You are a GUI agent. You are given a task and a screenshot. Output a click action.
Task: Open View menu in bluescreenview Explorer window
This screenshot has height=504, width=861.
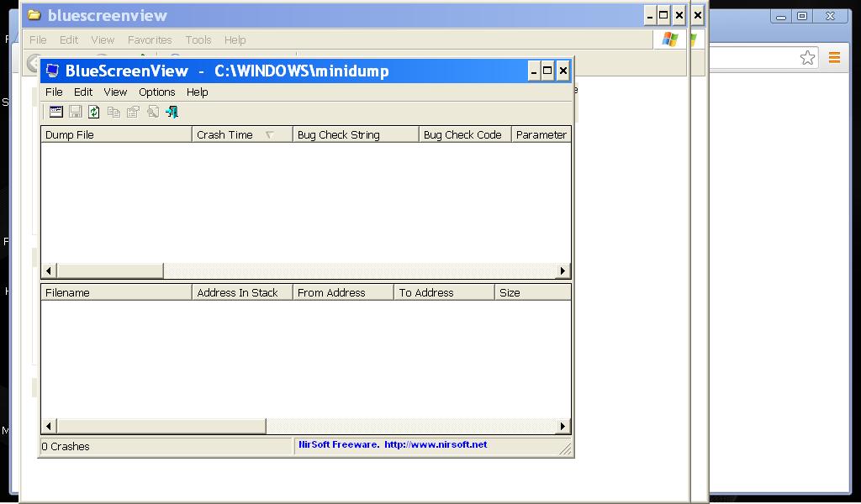[x=103, y=40]
